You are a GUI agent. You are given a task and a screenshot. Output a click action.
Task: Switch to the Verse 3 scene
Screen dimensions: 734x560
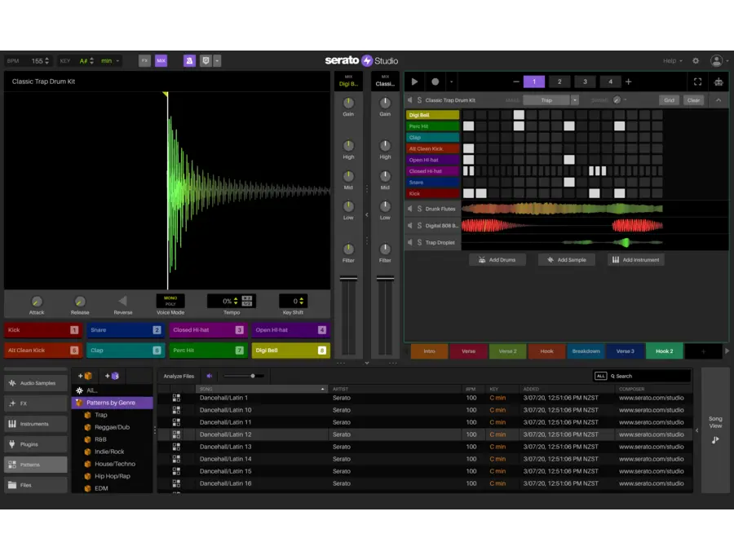625,351
